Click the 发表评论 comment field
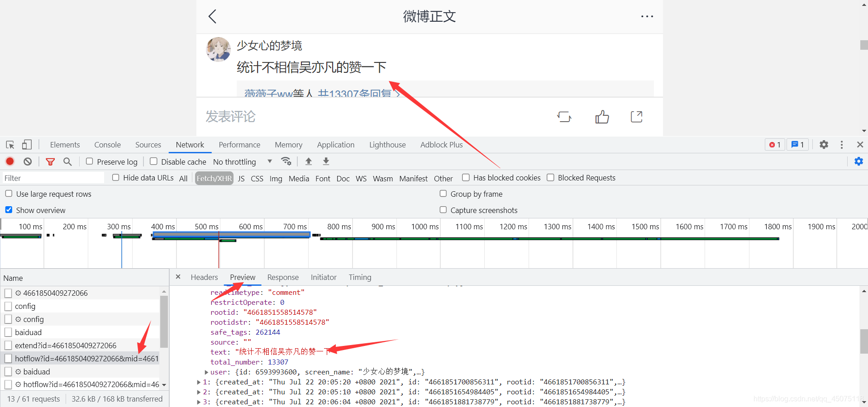The width and height of the screenshot is (868, 407). tap(231, 117)
